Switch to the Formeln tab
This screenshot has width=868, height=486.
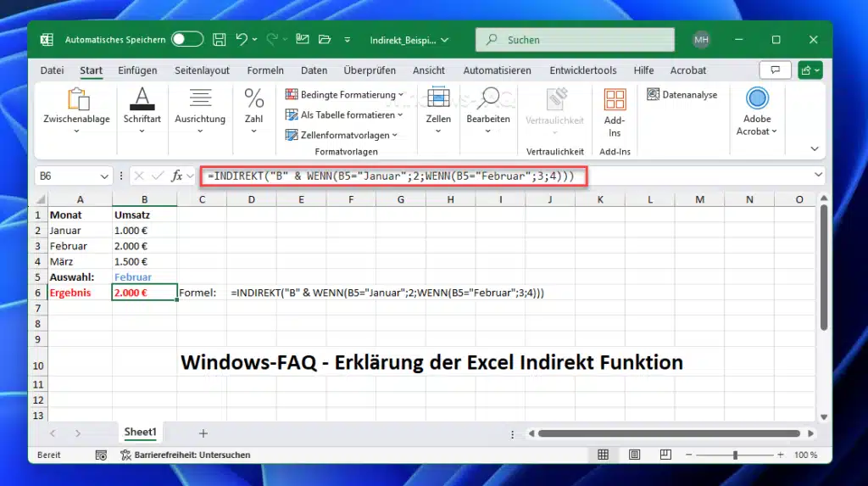tap(265, 70)
